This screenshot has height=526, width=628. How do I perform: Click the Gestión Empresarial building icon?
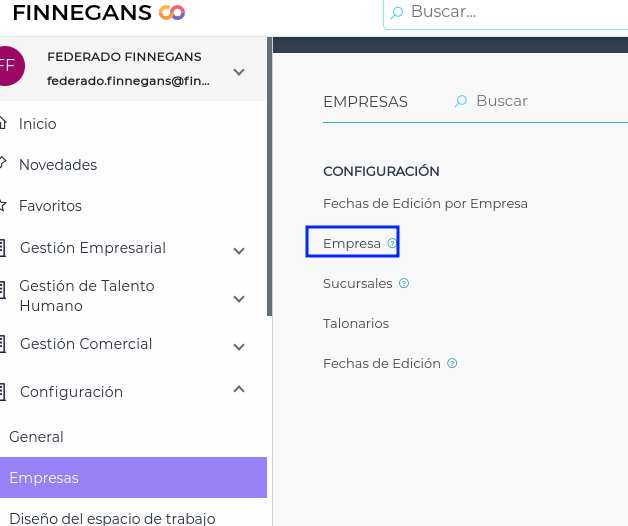click(x=4, y=248)
